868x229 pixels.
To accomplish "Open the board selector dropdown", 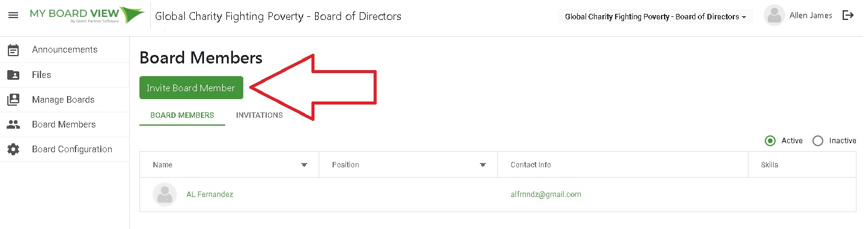I will [655, 17].
